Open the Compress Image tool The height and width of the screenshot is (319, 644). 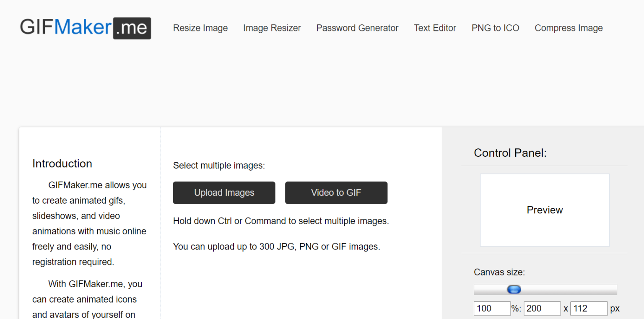click(x=569, y=28)
